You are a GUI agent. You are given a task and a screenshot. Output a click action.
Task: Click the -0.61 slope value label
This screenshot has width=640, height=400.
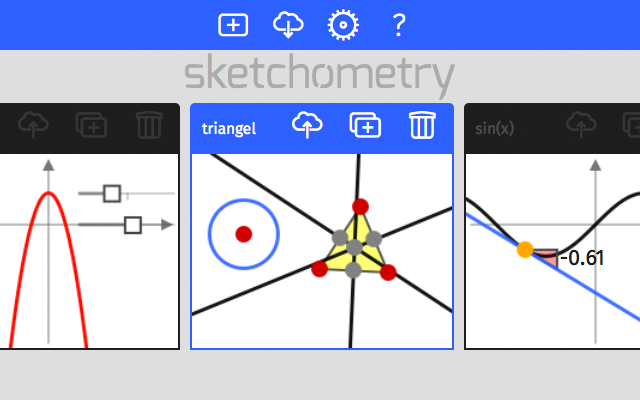pyautogui.click(x=582, y=258)
